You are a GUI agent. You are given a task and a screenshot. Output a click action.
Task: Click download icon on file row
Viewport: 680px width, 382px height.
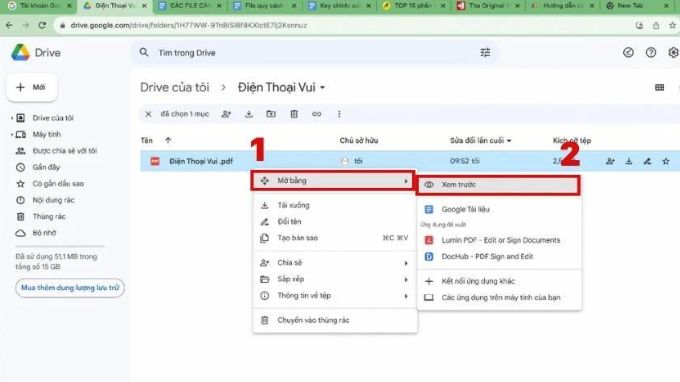(629, 161)
